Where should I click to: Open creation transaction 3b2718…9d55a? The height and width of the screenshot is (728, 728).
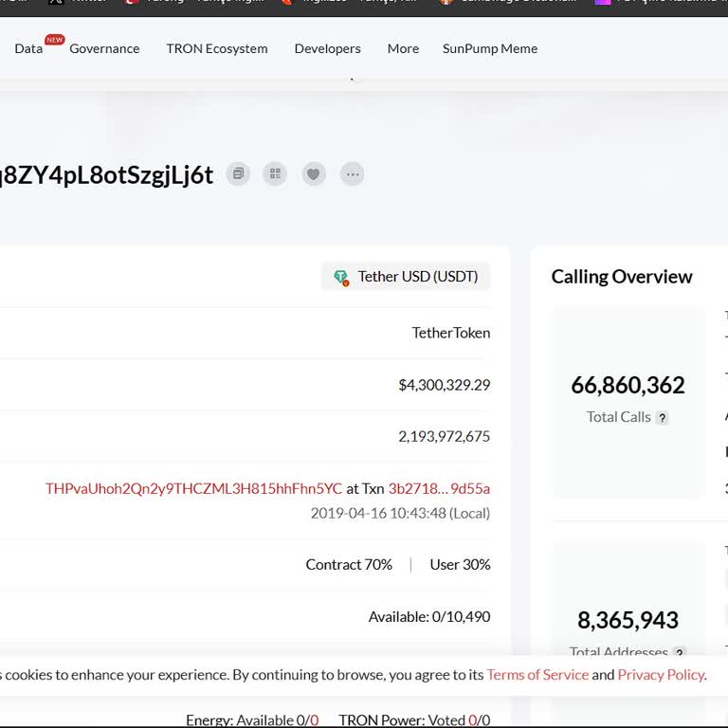439,488
